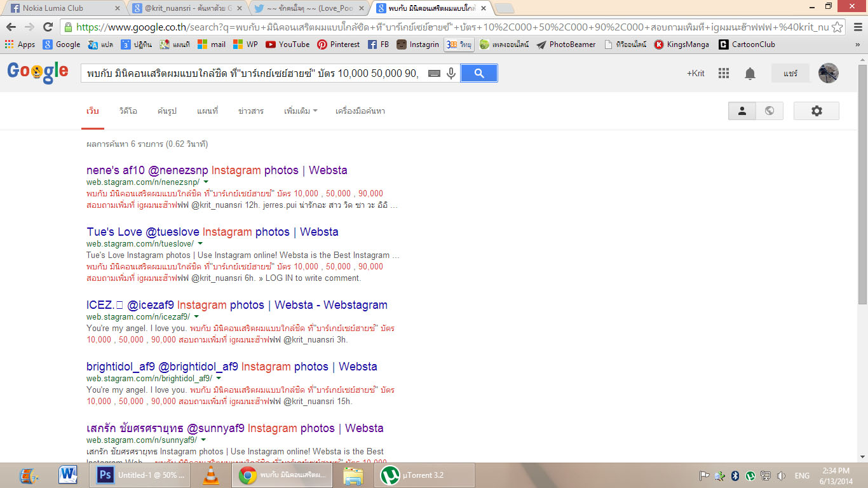
Task: Click the ENG language indicator
Action: pos(802,475)
